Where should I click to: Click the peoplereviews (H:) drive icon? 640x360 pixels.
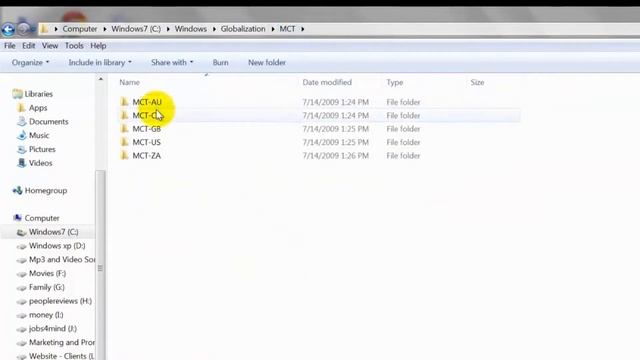[x=22, y=302]
